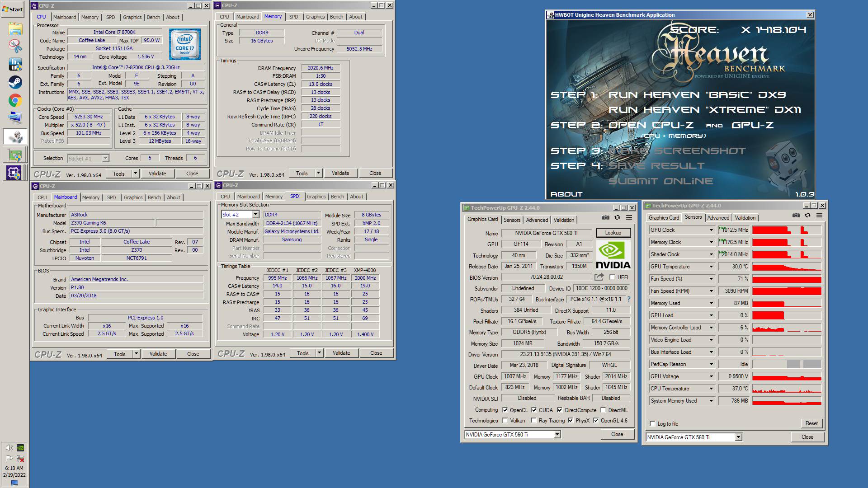This screenshot has height=488, width=868.
Task: Click the system clock showing 6:18 AM
Action: click(x=14, y=468)
